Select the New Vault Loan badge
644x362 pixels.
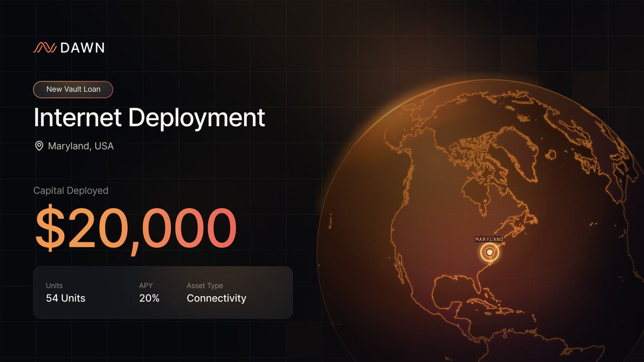coord(73,89)
